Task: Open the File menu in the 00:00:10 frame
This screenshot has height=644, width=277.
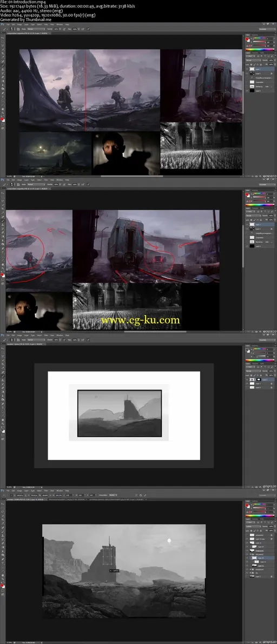Action: 8,25
